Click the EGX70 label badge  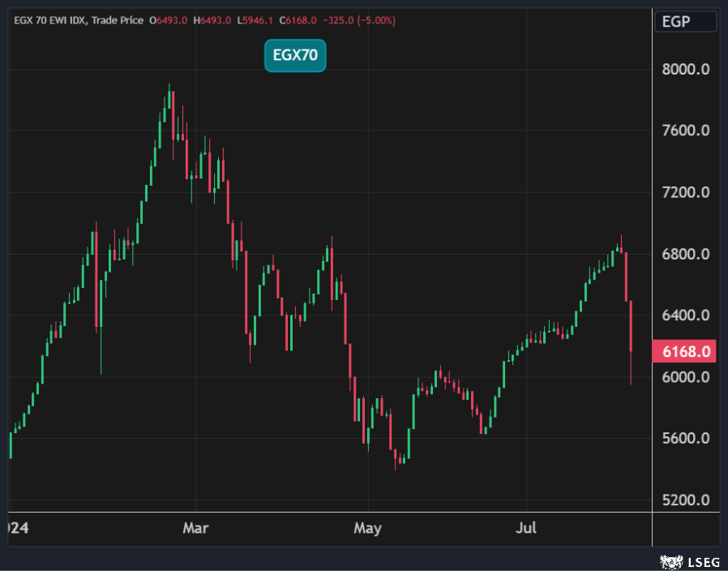295,55
